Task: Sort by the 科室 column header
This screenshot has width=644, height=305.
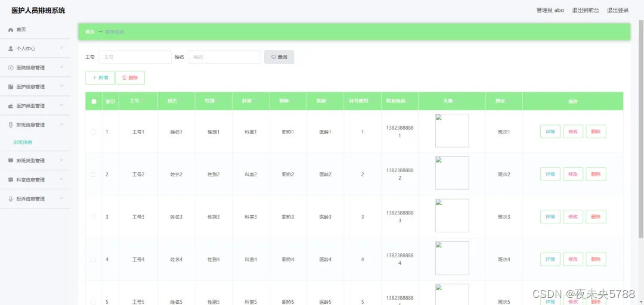Action: tap(250, 101)
